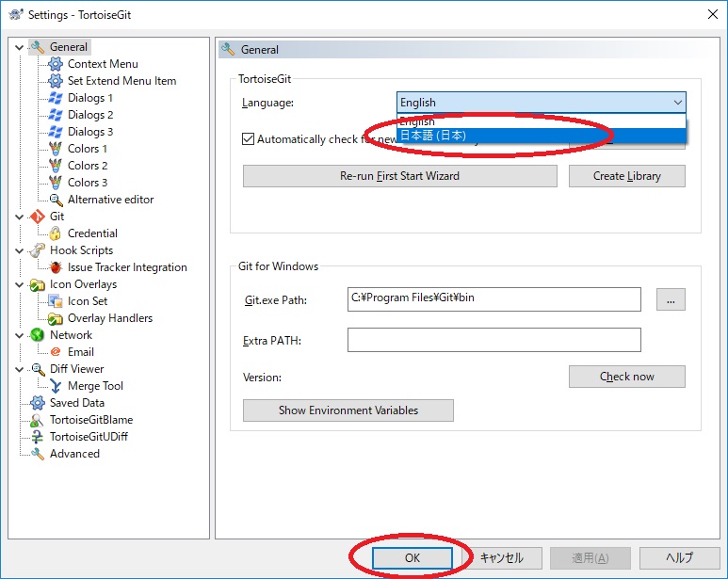Image resolution: width=728 pixels, height=579 pixels.
Task: Collapse the Diff Viewer tree node
Action: [19, 369]
